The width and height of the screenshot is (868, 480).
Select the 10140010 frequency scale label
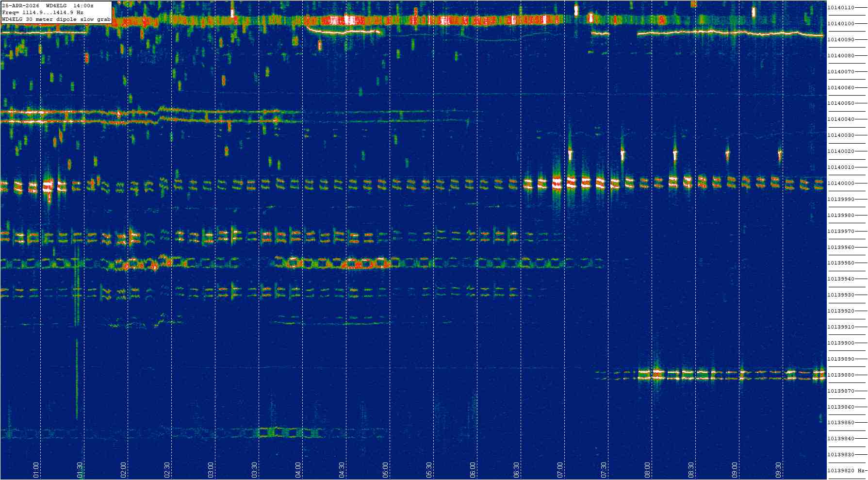tap(841, 167)
